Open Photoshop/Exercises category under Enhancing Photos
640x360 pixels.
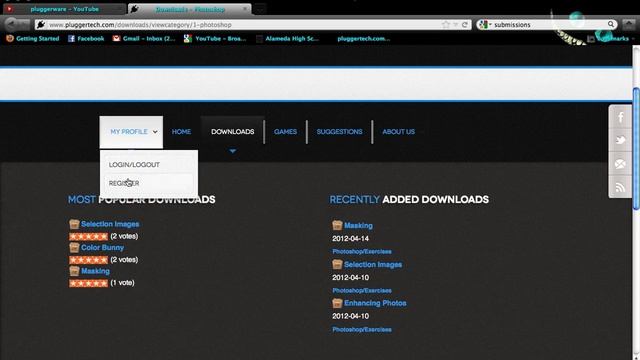362,329
